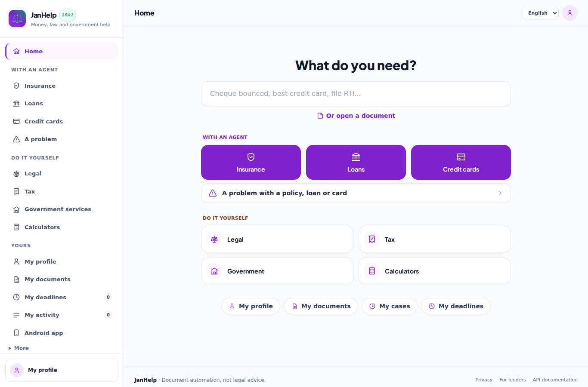Click the warning triangle icon beside A problem
The height and width of the screenshot is (387, 588).
(x=16, y=139)
